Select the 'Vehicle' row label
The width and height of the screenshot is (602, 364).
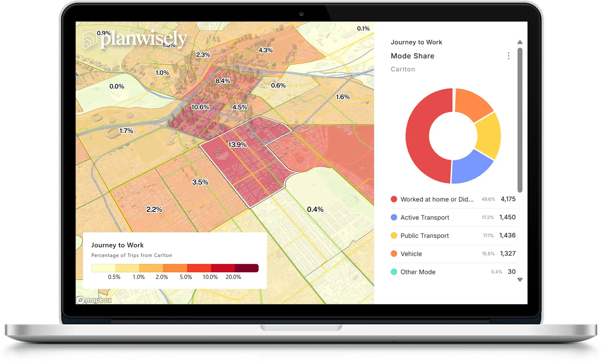[411, 254]
